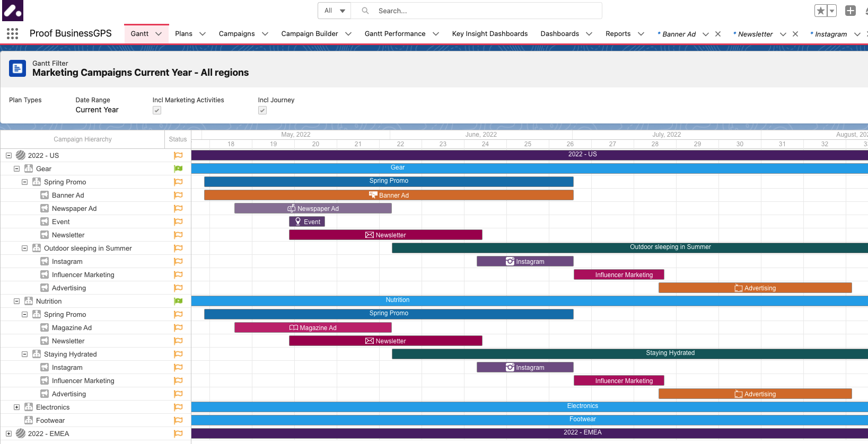The width and height of the screenshot is (868, 444).
Task: Click the Gear campaign icon in hierarchy
Action: click(29, 168)
